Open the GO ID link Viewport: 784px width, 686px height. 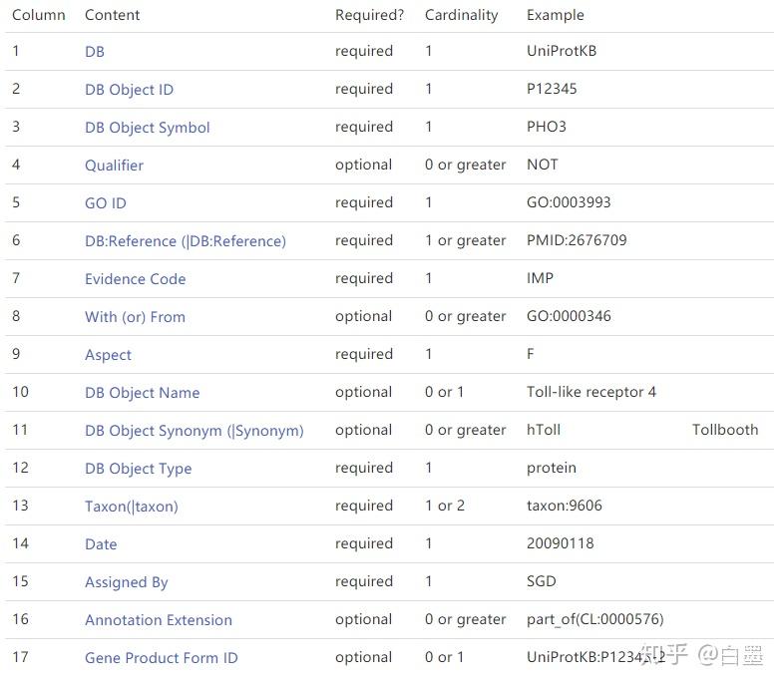click(105, 203)
